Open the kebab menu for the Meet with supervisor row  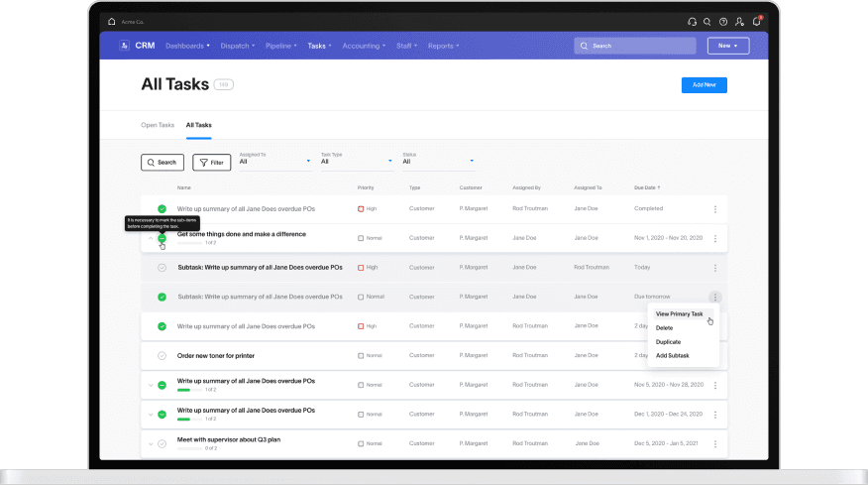715,444
